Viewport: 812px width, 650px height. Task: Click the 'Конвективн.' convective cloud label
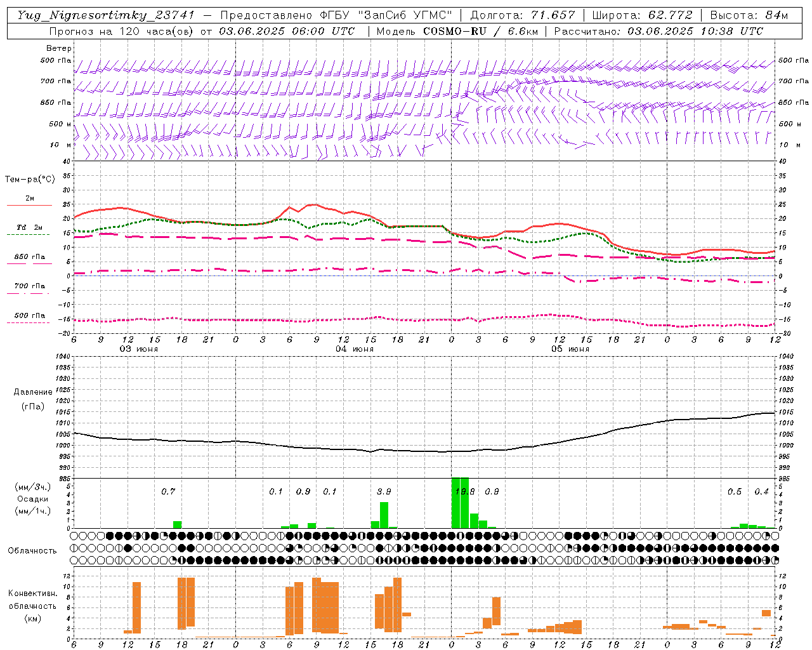click(32, 594)
